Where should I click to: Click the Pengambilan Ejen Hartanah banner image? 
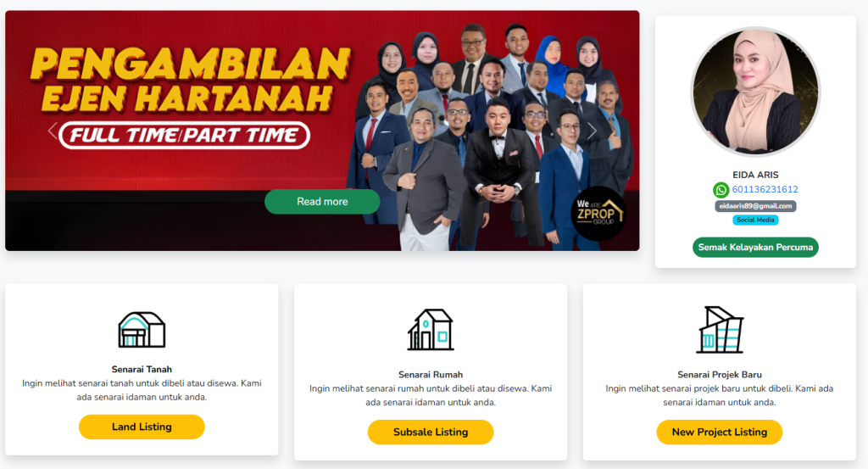coord(322,131)
